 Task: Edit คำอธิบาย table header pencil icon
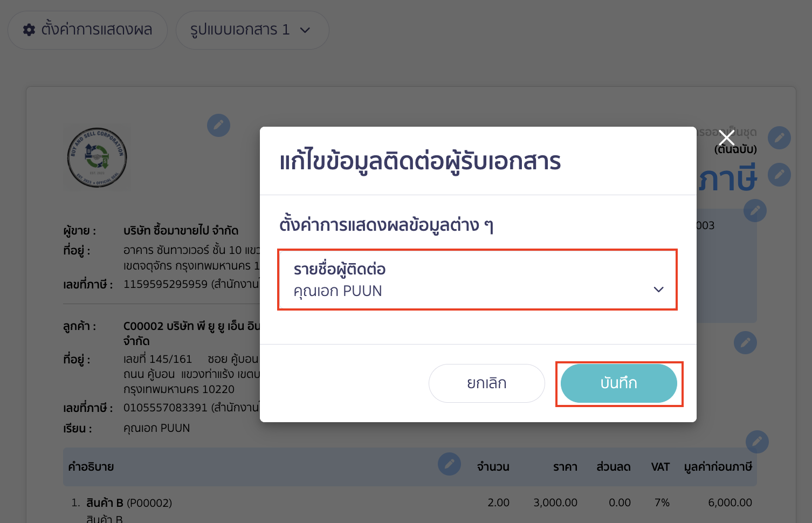click(449, 463)
